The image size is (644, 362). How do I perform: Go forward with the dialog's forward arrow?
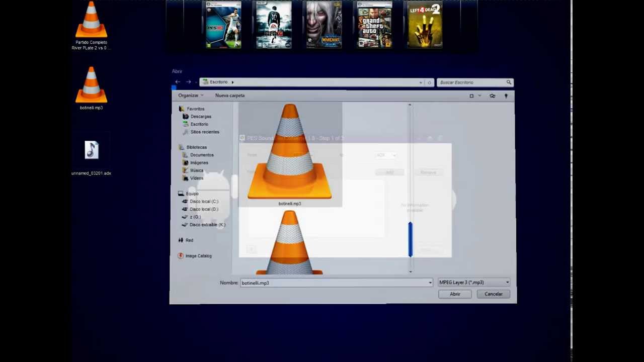click(x=189, y=82)
